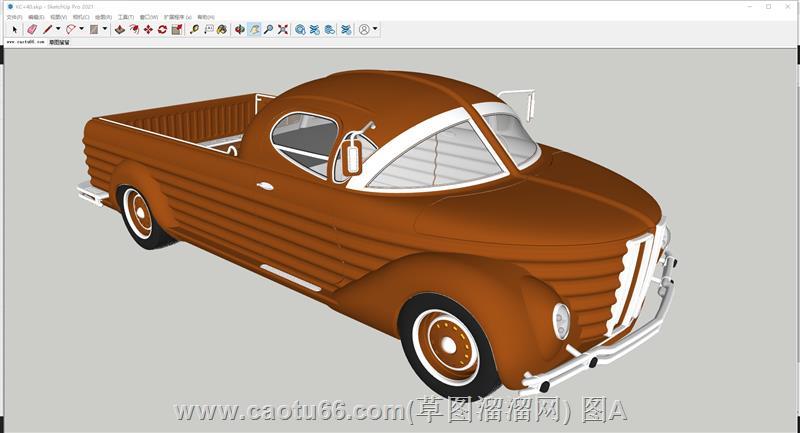Viewport: 800px width, 433px height.
Task: Select the Rotate tool
Action: point(162,30)
